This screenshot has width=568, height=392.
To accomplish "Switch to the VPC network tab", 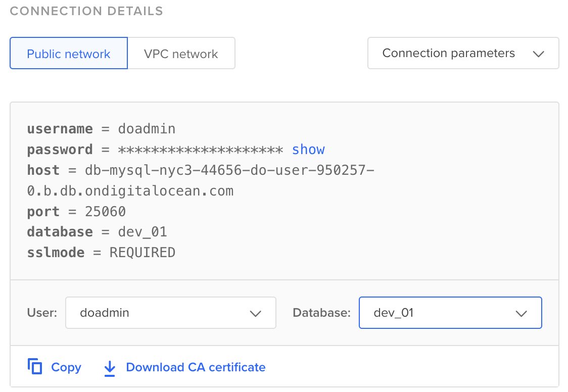I will click(x=181, y=53).
